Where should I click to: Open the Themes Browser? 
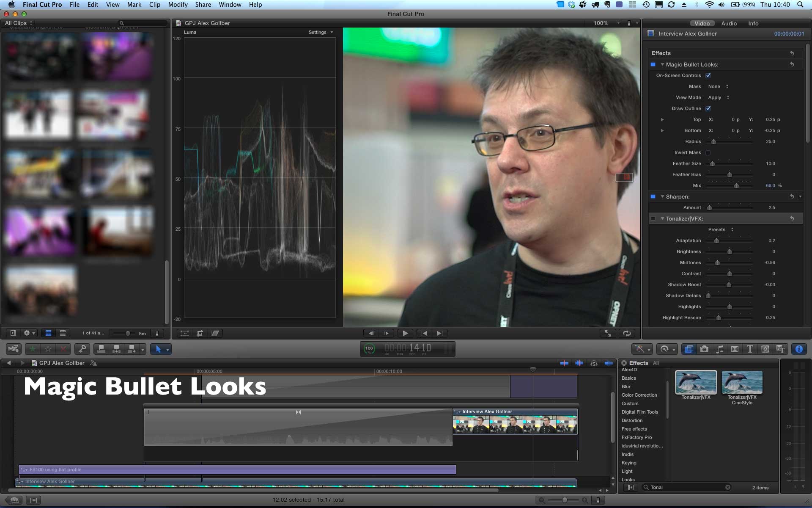pyautogui.click(x=780, y=349)
